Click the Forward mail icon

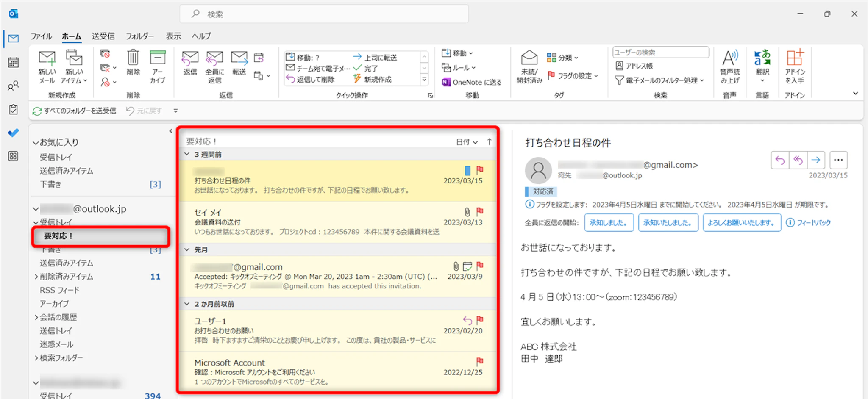[x=239, y=58]
